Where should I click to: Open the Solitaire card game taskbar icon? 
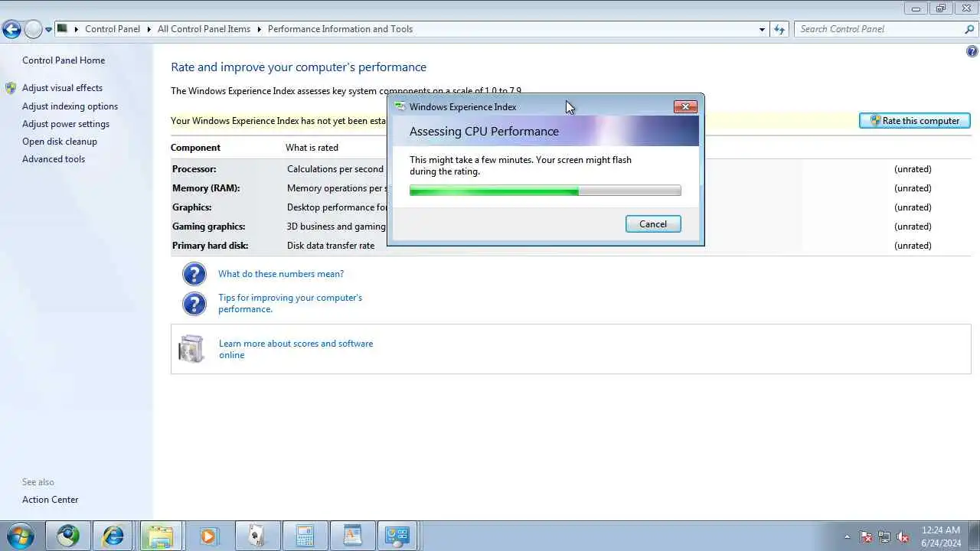coord(256,536)
